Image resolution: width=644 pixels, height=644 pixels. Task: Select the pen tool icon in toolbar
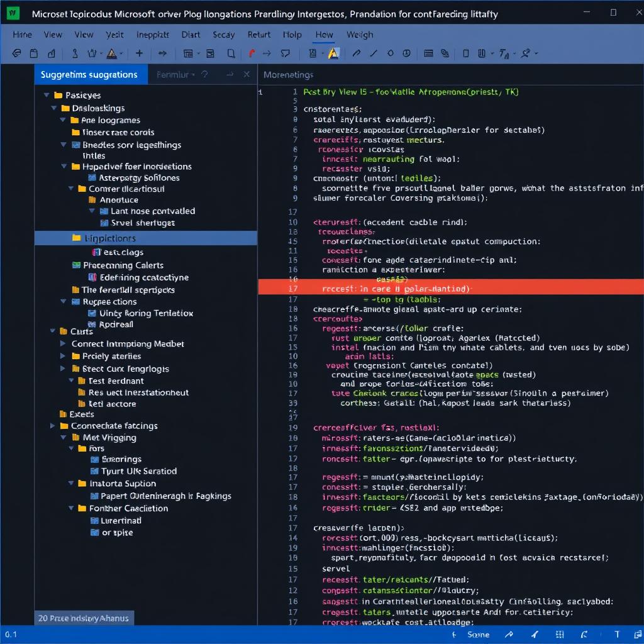point(357,53)
